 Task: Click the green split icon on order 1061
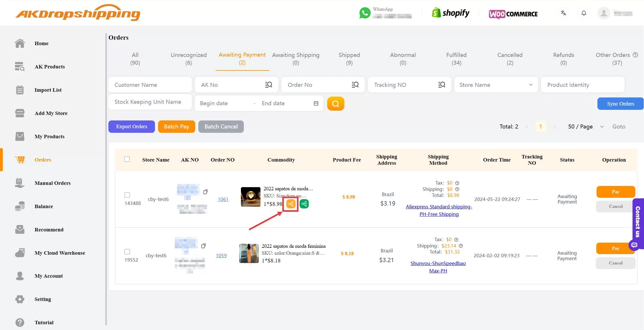[x=304, y=204]
